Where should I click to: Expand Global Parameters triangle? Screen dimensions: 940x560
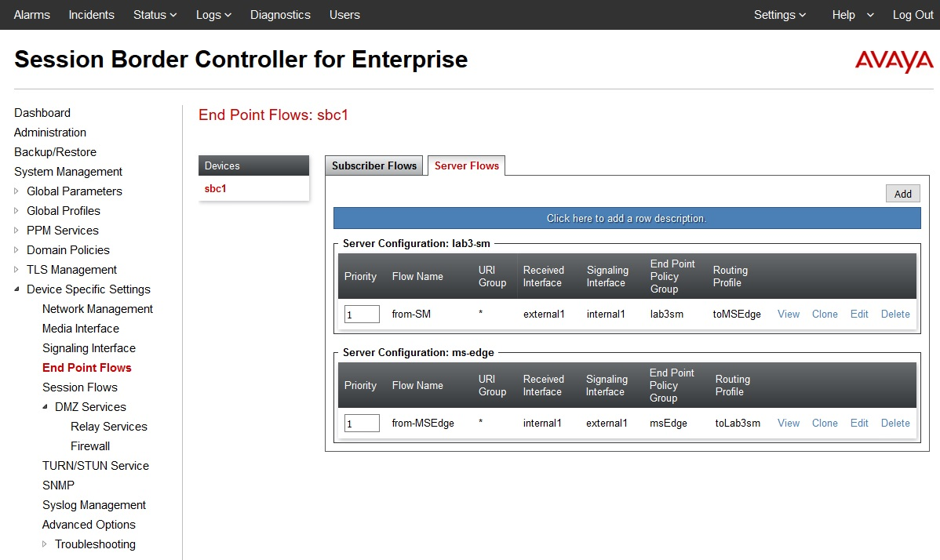coord(16,191)
